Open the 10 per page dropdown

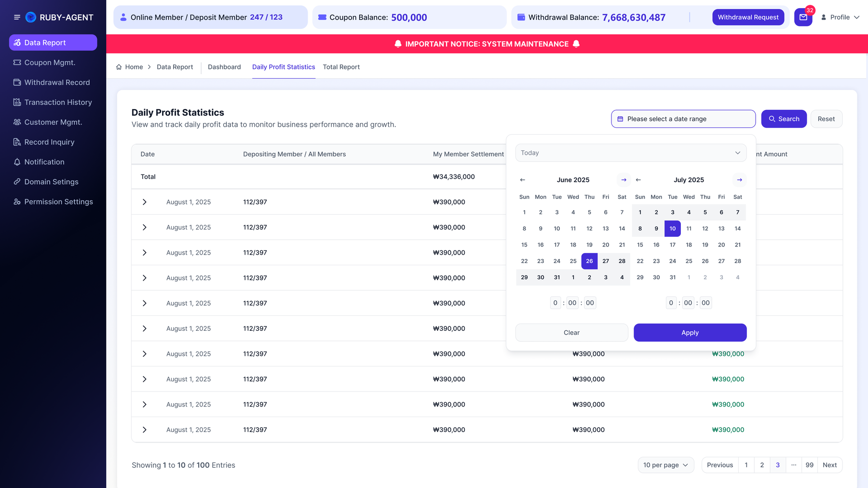click(665, 465)
